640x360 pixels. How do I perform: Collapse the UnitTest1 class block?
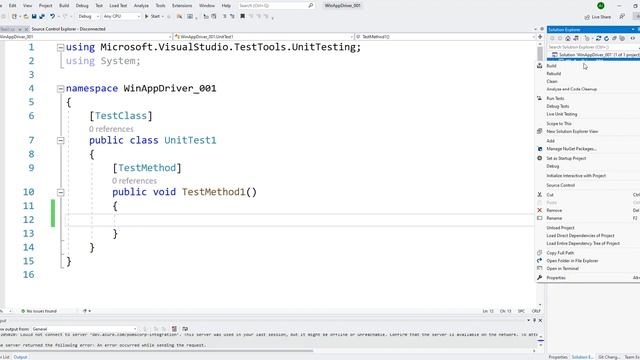point(60,140)
